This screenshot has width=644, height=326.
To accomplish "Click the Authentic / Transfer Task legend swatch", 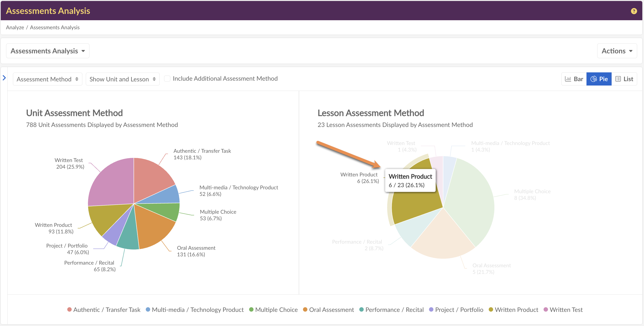I will 69,309.
